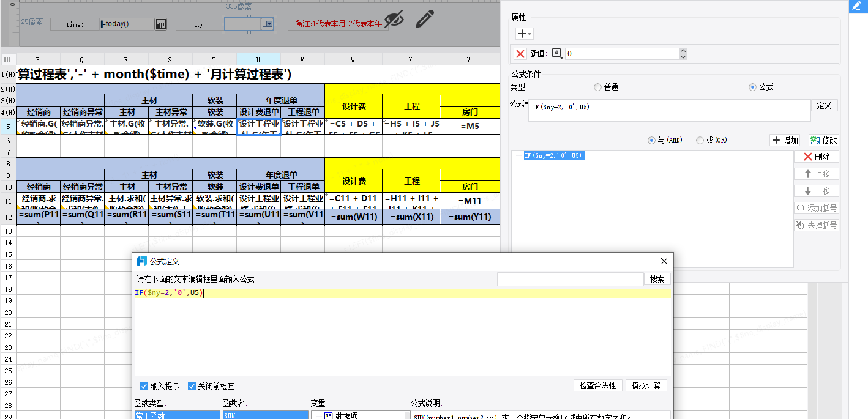Click the hide parameter pane eye icon
The image size is (868, 419).
395,18
